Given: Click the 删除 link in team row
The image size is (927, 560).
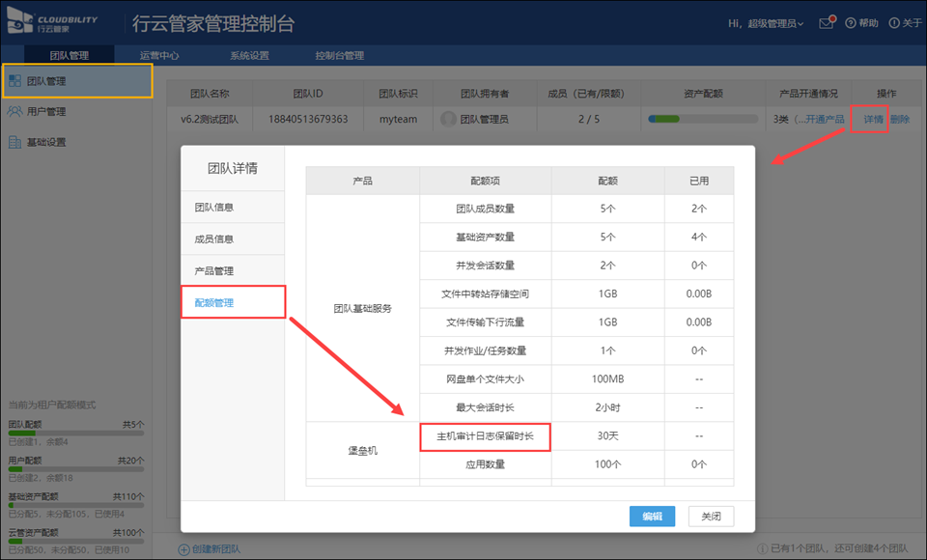Looking at the screenshot, I should [x=899, y=119].
